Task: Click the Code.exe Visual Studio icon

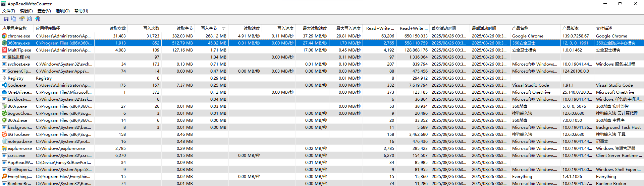Action: [x=4, y=85]
